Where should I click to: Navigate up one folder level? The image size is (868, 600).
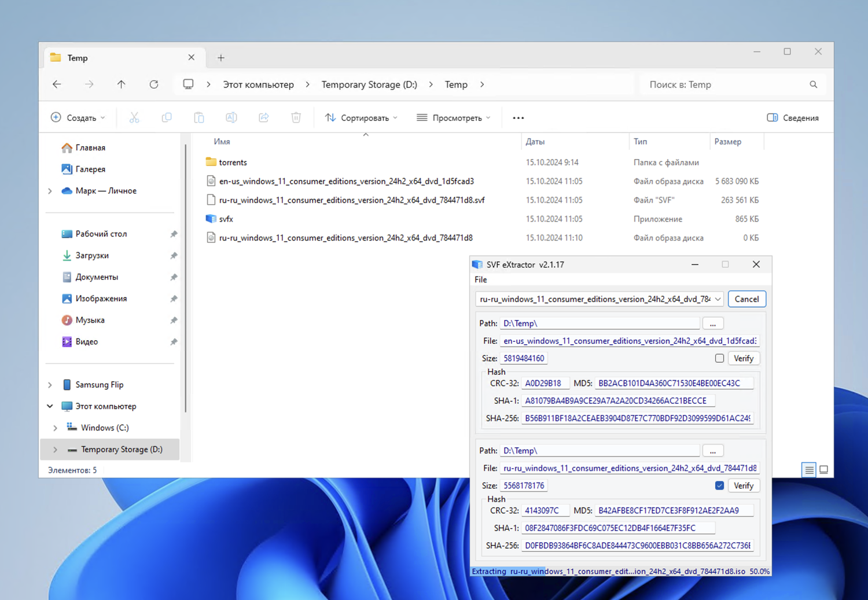pyautogui.click(x=121, y=84)
